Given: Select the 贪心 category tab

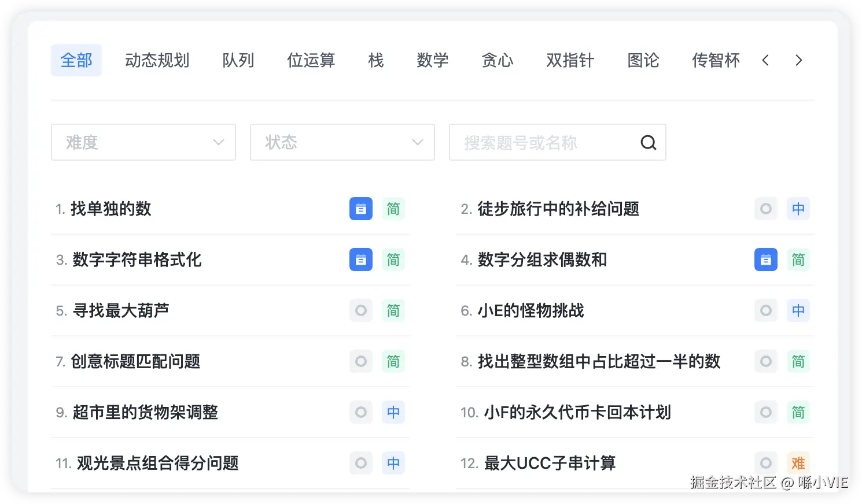Looking at the screenshot, I should [498, 60].
